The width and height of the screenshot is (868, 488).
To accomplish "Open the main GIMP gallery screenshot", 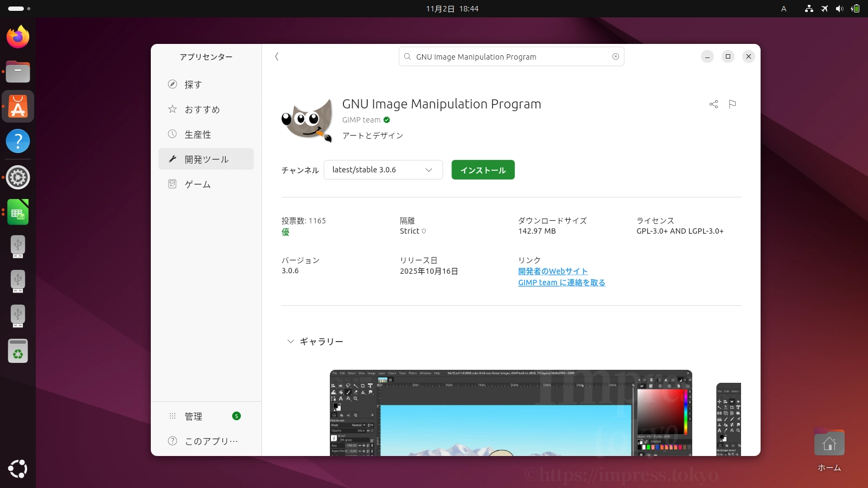I will [511, 413].
